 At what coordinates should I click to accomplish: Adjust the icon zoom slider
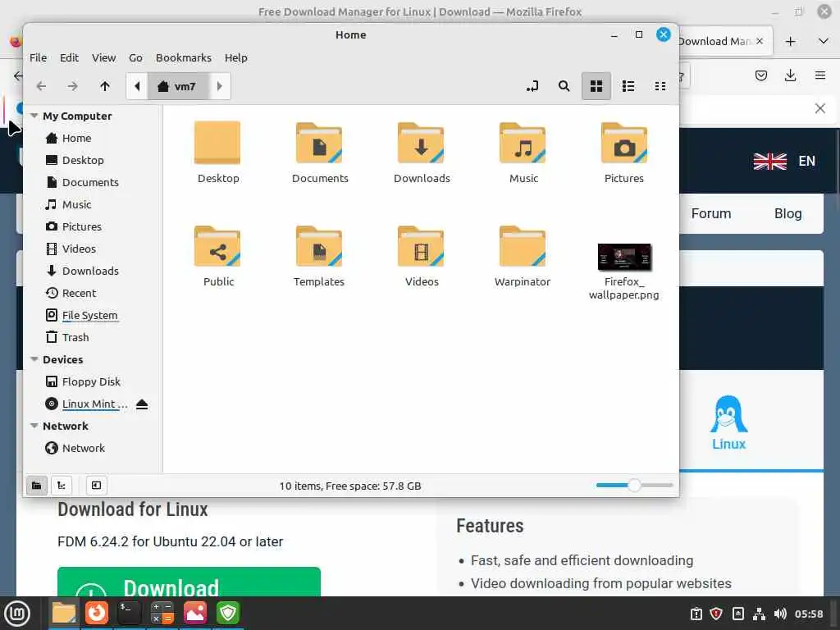click(x=634, y=486)
